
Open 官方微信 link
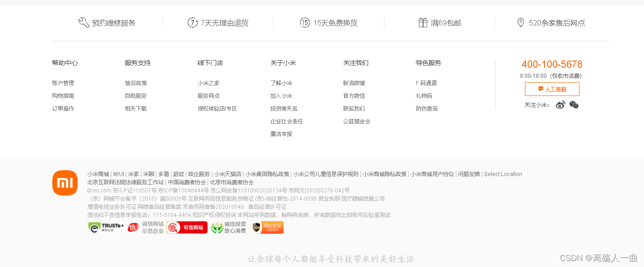(354, 96)
